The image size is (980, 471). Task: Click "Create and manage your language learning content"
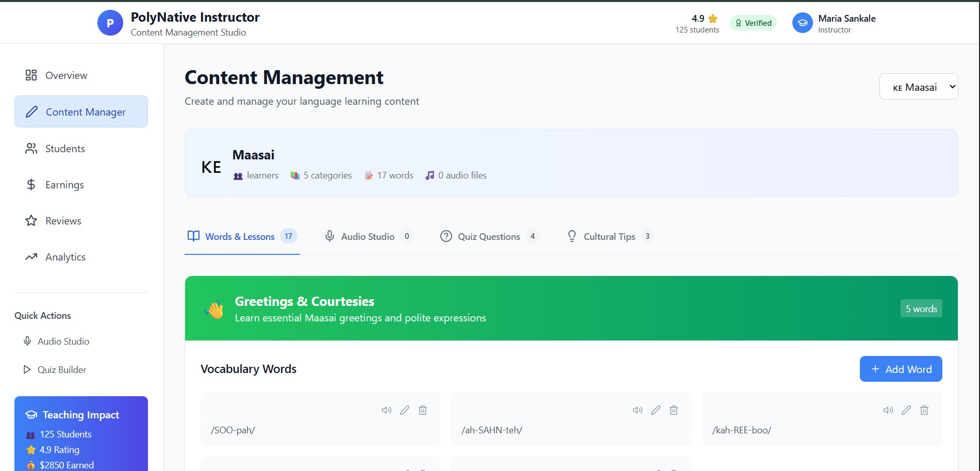302,101
